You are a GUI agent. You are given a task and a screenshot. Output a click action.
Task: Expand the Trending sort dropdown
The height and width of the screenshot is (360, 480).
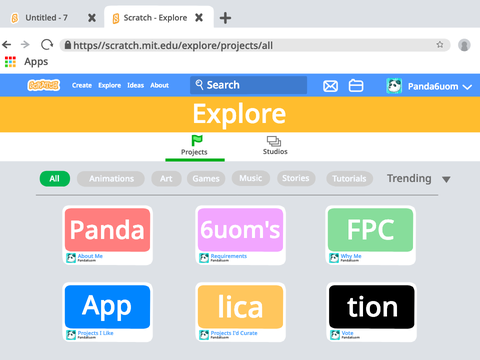click(419, 179)
